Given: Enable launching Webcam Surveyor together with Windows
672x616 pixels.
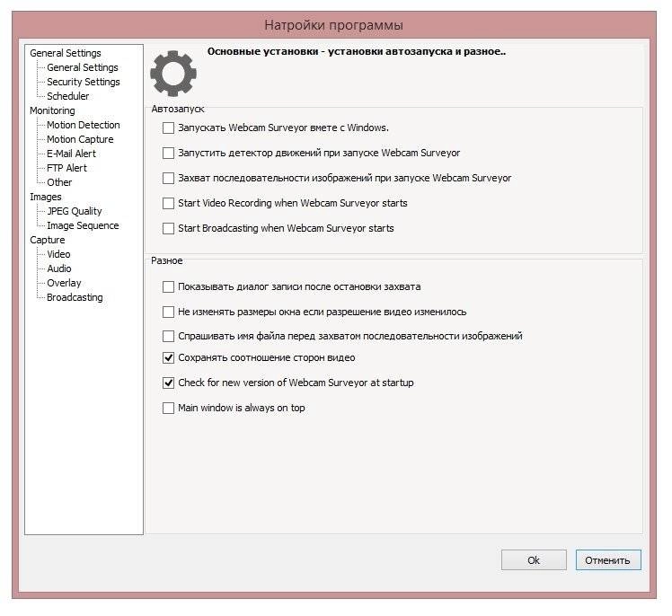Looking at the screenshot, I should (x=168, y=128).
